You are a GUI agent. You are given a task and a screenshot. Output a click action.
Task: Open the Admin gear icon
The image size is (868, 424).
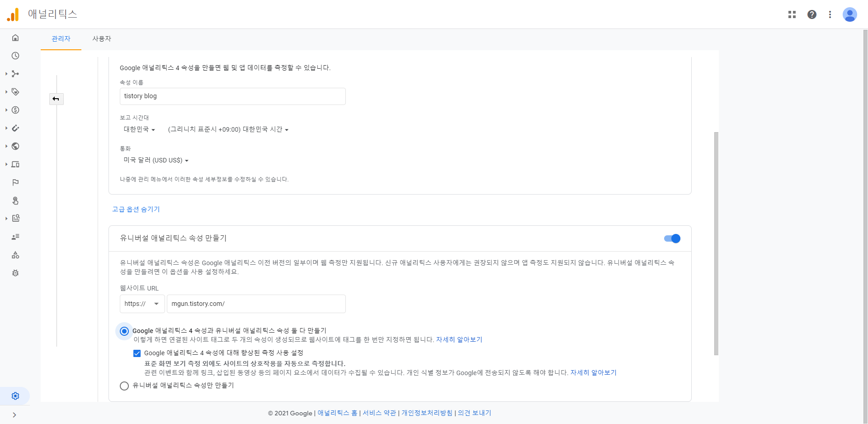(15, 396)
